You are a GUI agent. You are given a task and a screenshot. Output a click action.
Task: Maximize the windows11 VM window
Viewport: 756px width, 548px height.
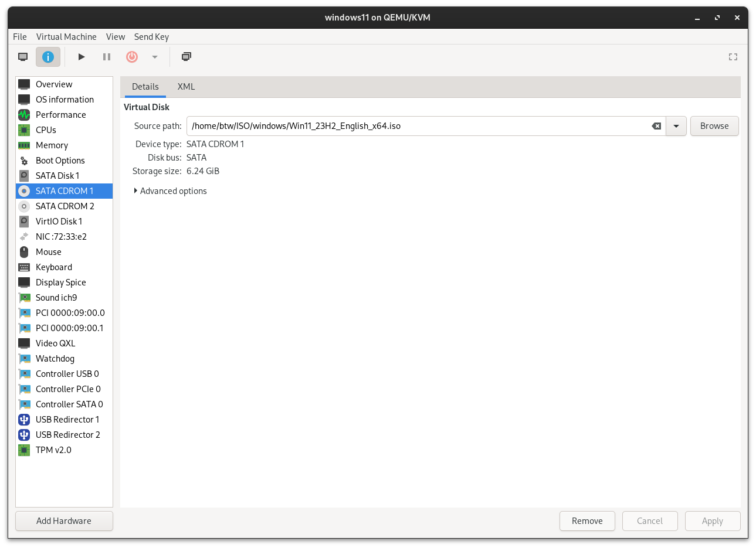pyautogui.click(x=717, y=18)
